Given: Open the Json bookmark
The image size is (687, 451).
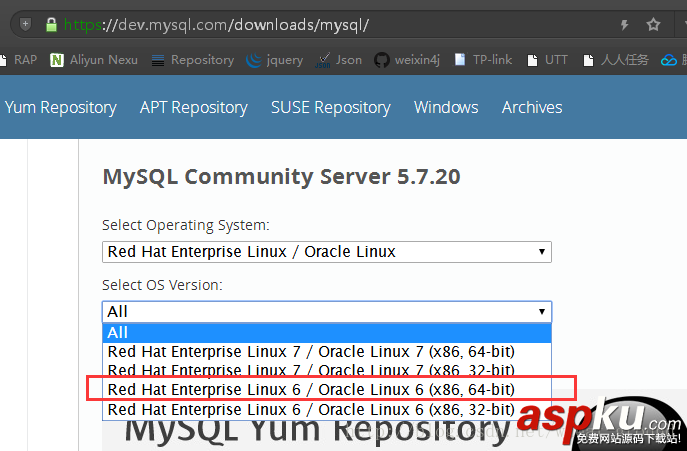Looking at the screenshot, I should [x=339, y=60].
